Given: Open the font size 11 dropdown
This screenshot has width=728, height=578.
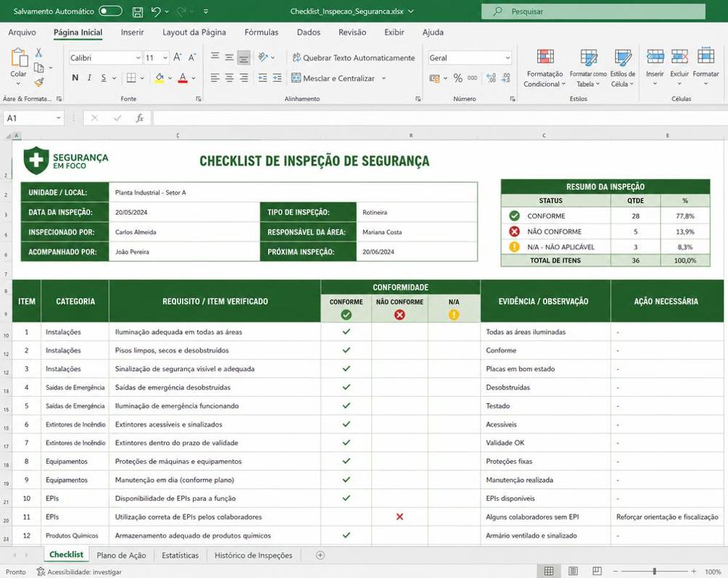Looking at the screenshot, I should pyautogui.click(x=165, y=58).
